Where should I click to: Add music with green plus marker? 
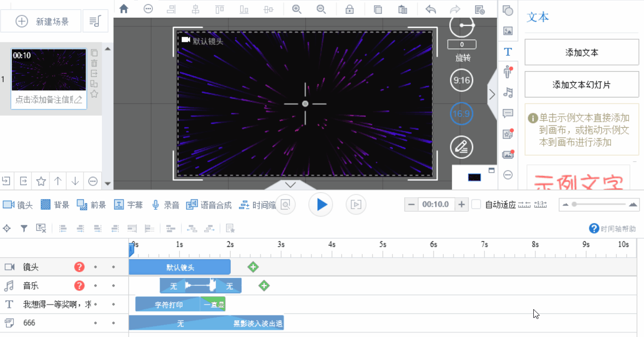264,285
